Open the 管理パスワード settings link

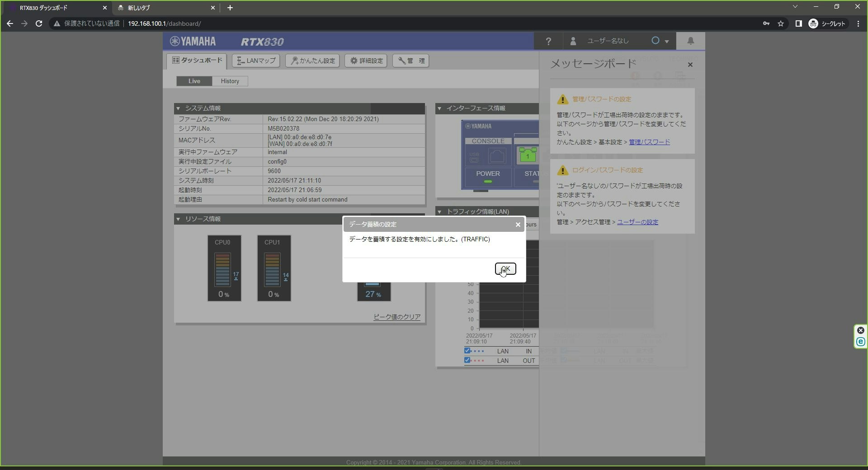point(649,142)
